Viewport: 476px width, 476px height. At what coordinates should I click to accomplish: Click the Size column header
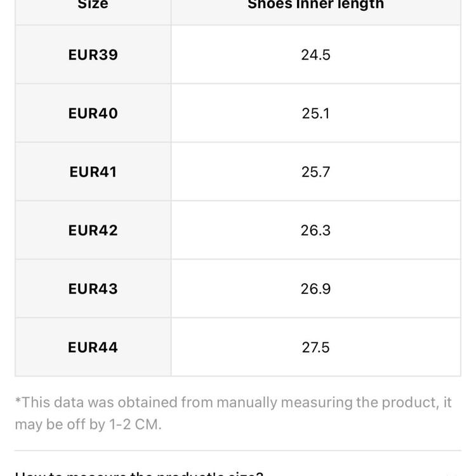point(93,4)
